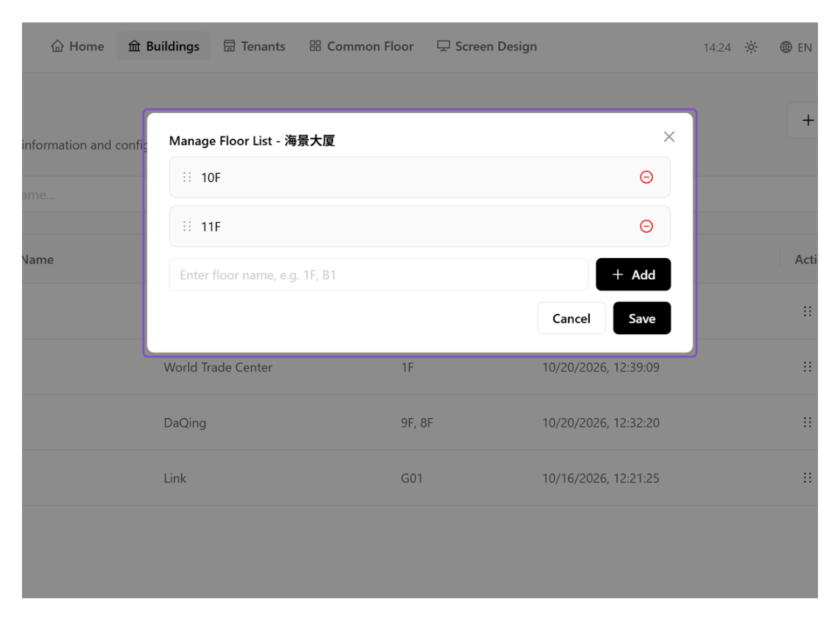
Task: Click the 10F floor label
Action: [211, 177]
